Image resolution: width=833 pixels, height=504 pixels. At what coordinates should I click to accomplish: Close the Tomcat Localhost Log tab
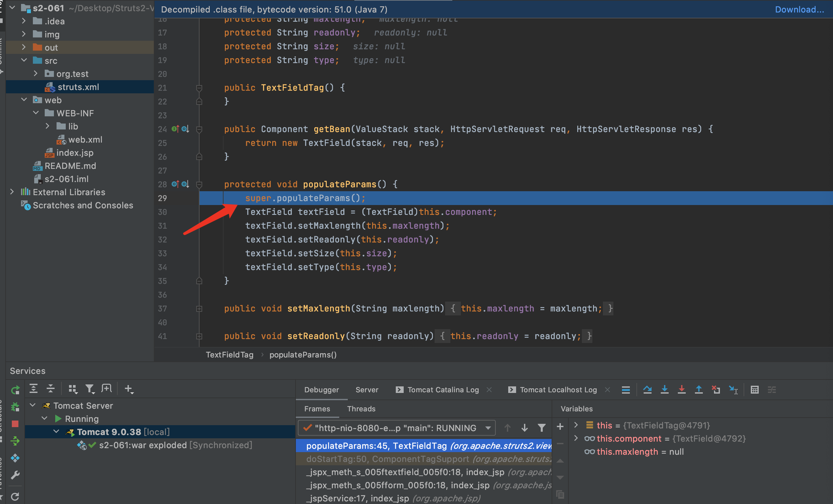607,390
